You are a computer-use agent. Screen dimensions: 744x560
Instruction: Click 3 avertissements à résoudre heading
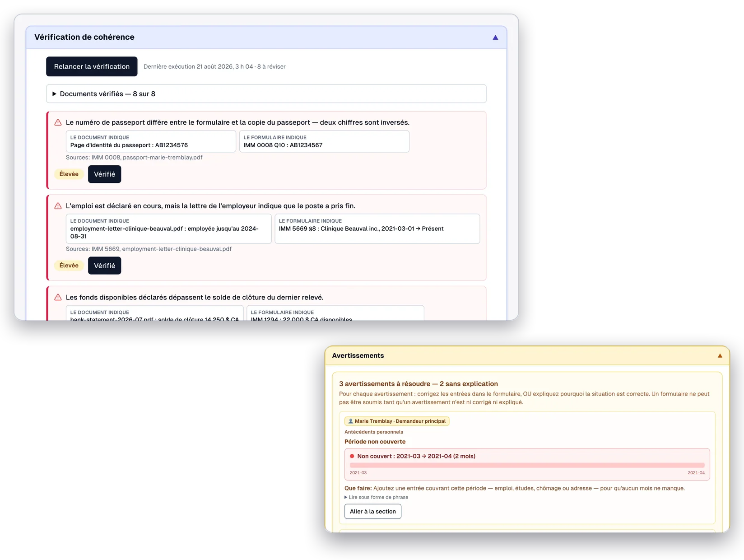pyautogui.click(x=418, y=384)
